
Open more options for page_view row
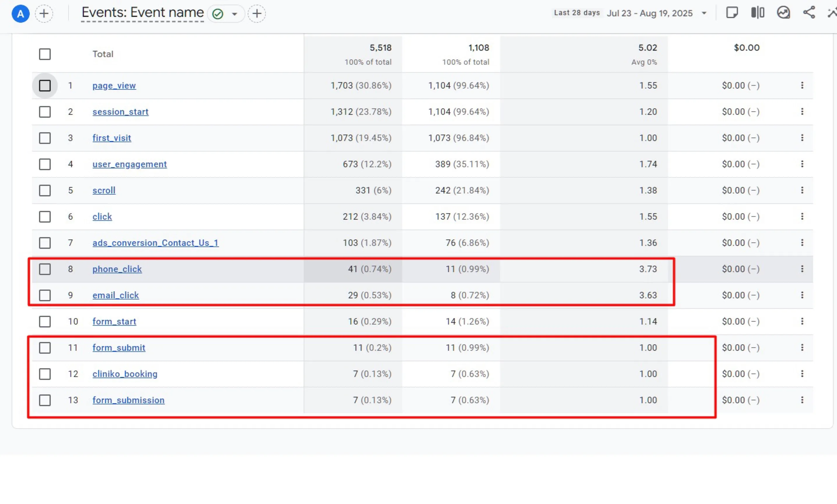coord(802,85)
